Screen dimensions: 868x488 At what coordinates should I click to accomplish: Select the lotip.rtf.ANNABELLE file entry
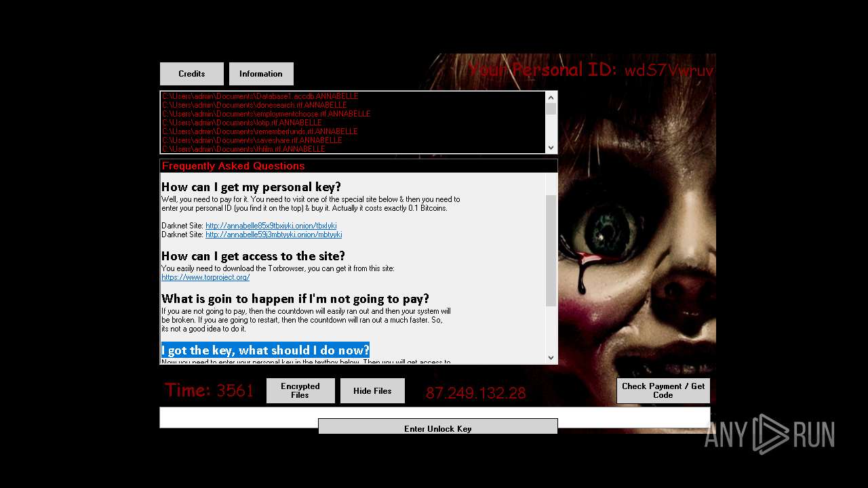242,123
